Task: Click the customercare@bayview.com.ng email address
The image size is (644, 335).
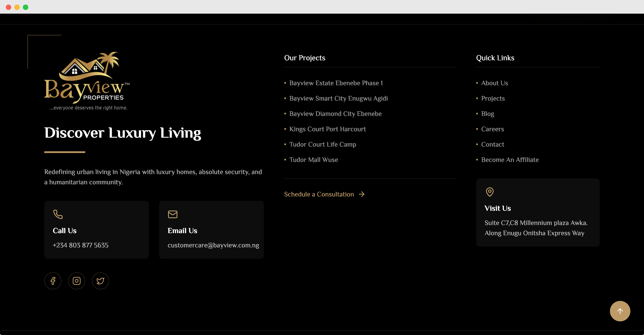Action: click(214, 245)
